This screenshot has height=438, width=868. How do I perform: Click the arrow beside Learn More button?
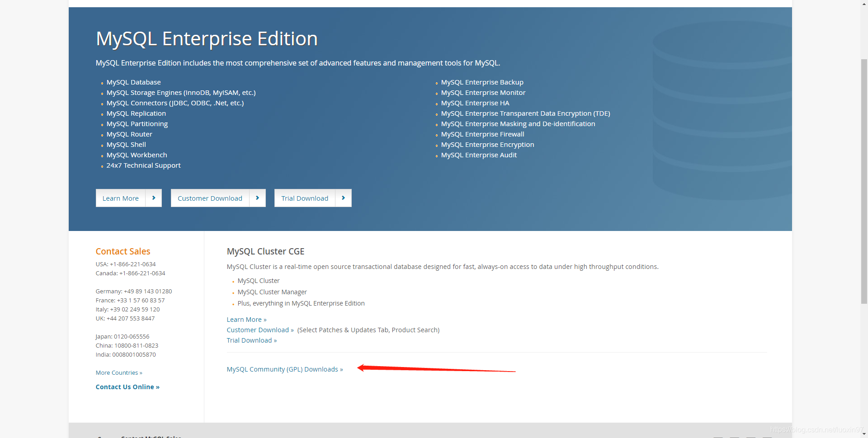click(x=154, y=198)
